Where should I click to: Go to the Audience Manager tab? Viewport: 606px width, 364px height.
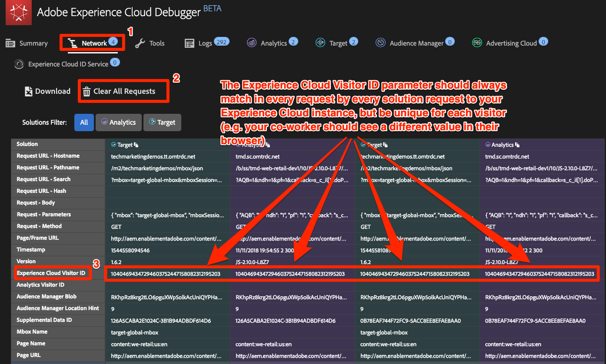point(415,43)
